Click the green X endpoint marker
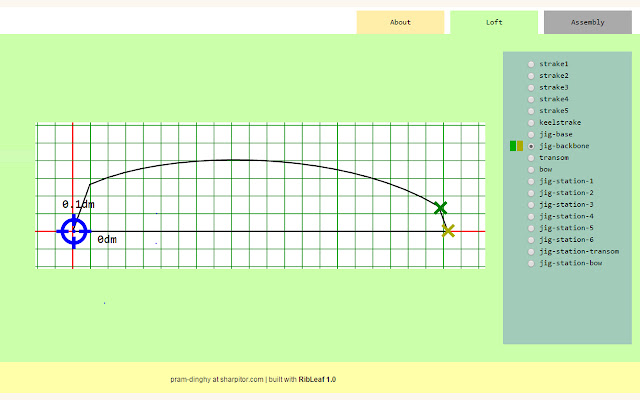640x400 pixels. tap(440, 207)
